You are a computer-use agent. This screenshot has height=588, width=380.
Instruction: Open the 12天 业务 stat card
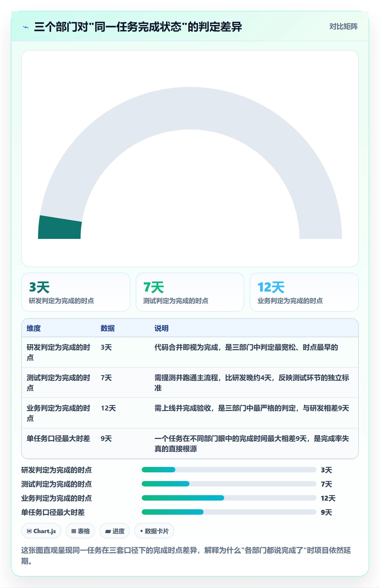(304, 292)
